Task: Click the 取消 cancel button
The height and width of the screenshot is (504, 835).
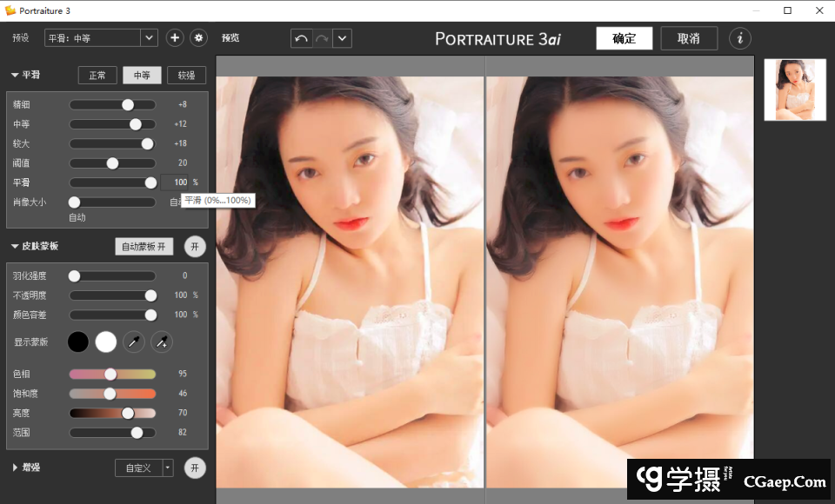Action: 689,38
